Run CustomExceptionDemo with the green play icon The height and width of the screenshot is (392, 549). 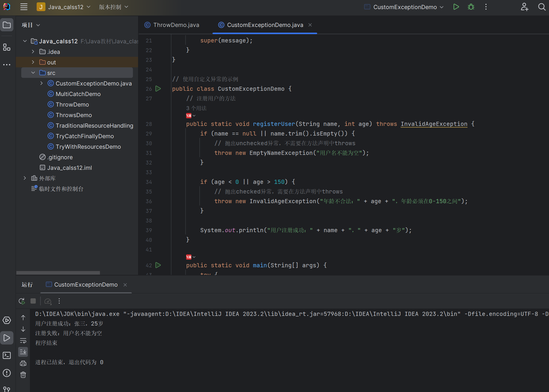click(456, 7)
